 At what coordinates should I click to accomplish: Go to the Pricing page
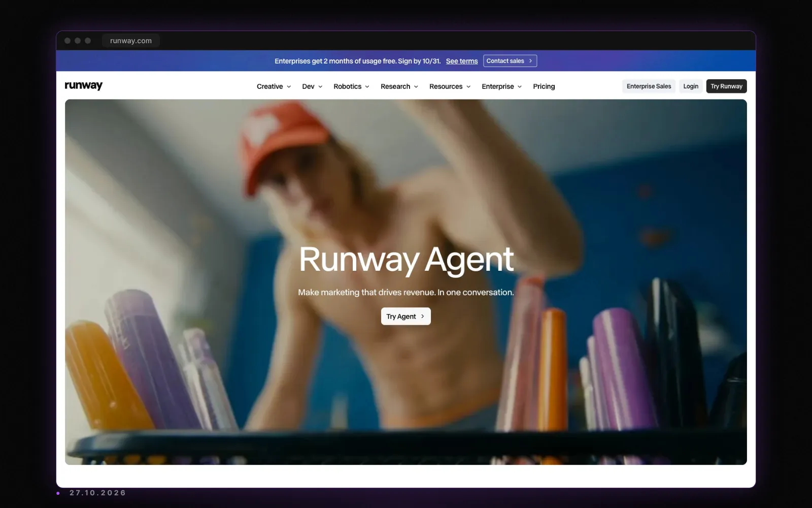[544, 86]
